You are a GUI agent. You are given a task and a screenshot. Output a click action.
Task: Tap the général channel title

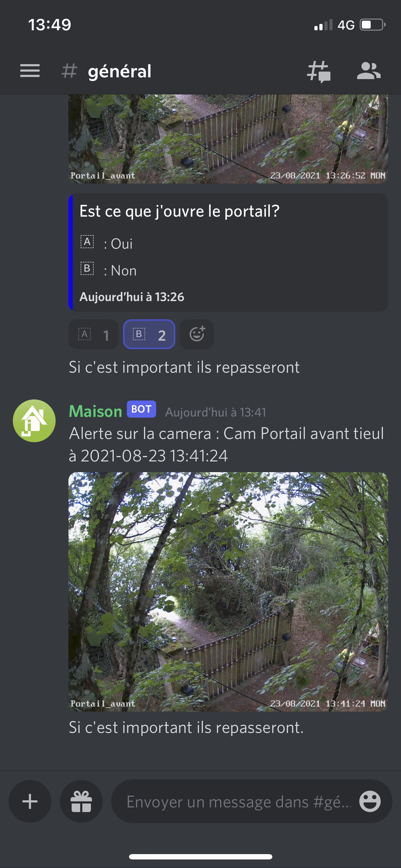(x=120, y=71)
